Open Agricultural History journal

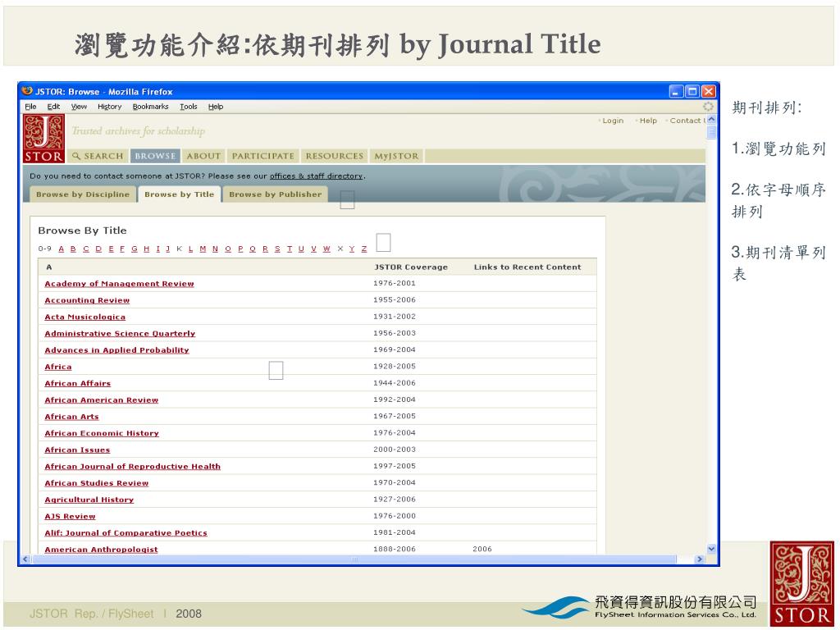pos(89,500)
